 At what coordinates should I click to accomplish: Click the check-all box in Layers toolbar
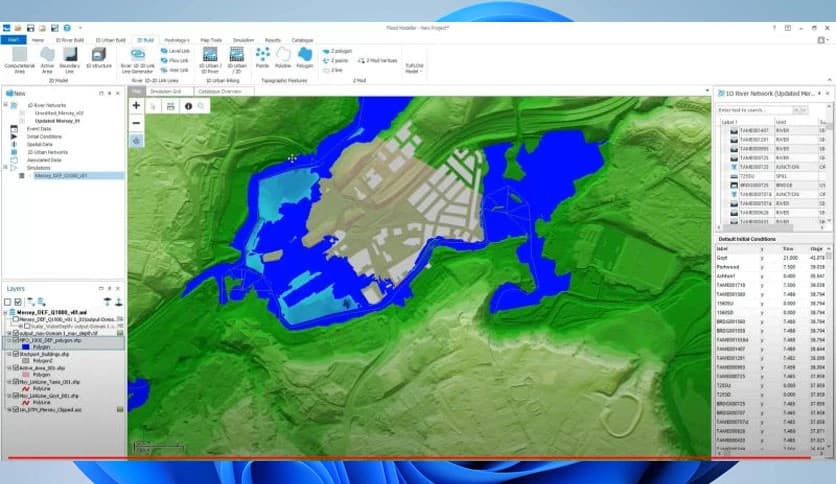tap(18, 302)
